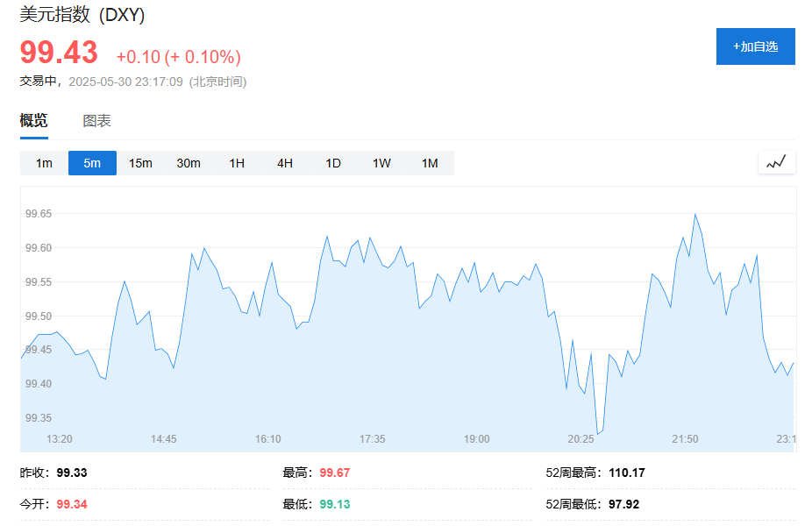
Task: Show the 1D daily chart
Action: 333,163
